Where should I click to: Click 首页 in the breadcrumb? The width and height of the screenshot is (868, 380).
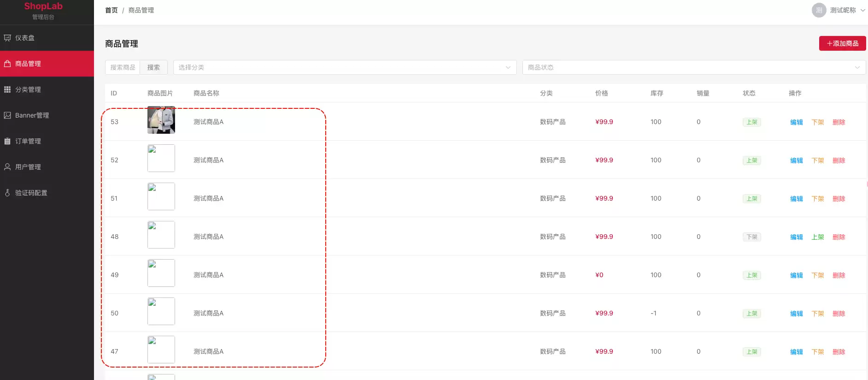(111, 10)
